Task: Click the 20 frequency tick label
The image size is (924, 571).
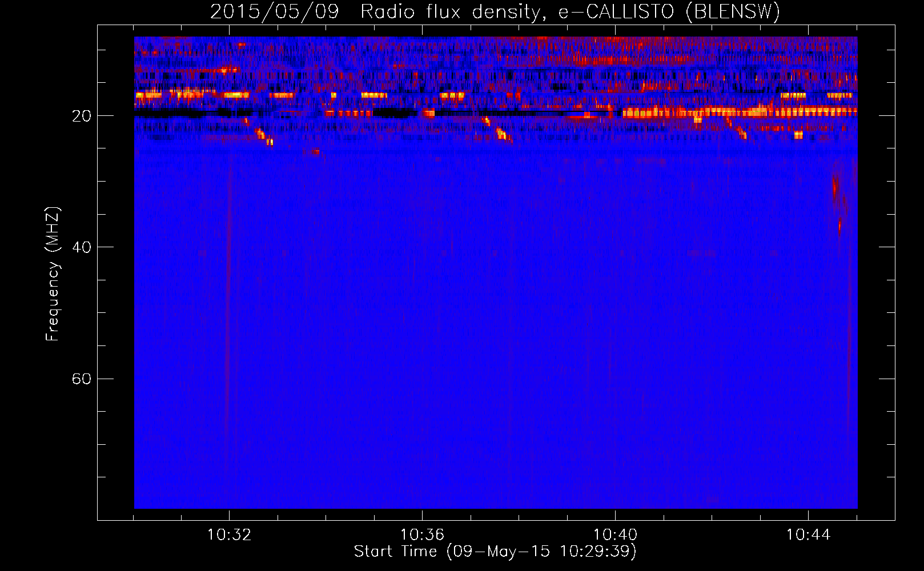Action: 82,116
